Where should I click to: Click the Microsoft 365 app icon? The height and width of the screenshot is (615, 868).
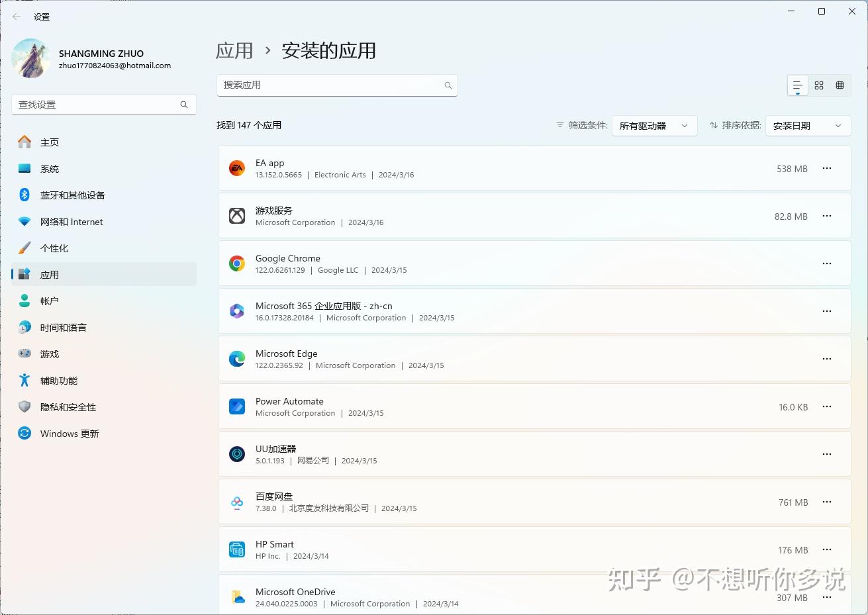[237, 311]
